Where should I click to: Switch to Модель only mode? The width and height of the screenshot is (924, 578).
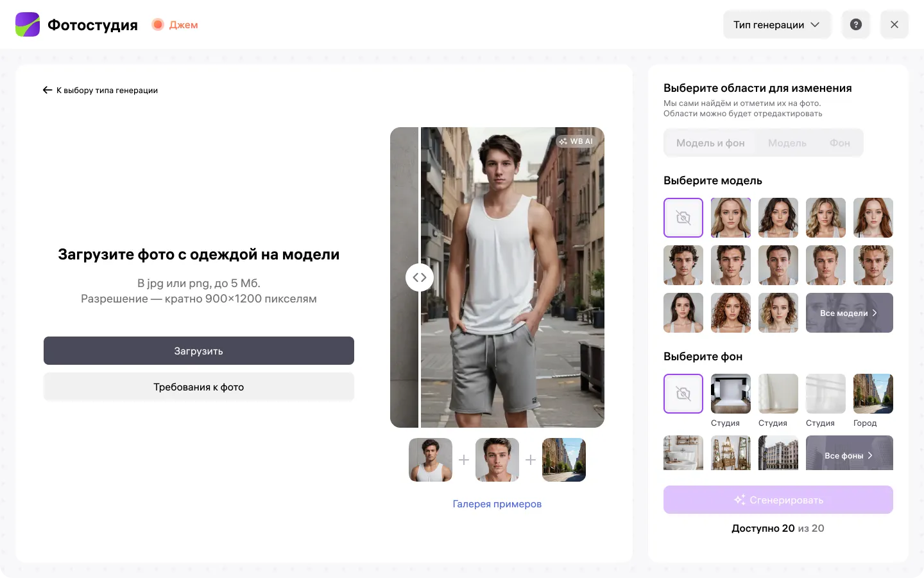(x=787, y=143)
